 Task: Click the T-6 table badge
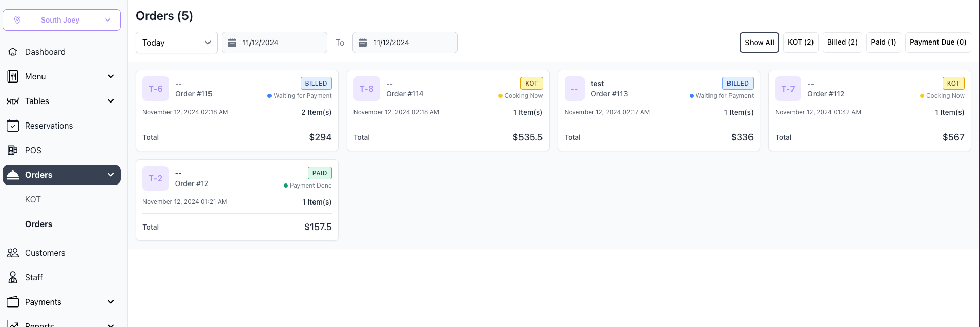point(156,89)
